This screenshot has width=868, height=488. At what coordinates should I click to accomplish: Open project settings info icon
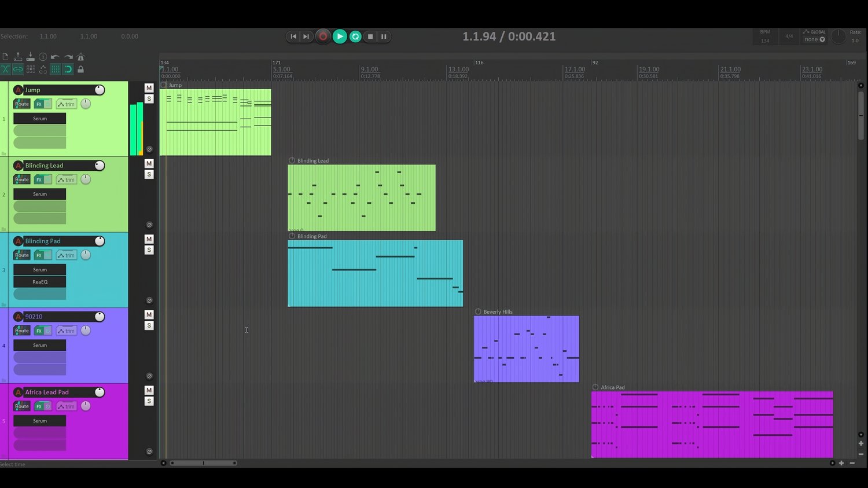[x=43, y=57]
